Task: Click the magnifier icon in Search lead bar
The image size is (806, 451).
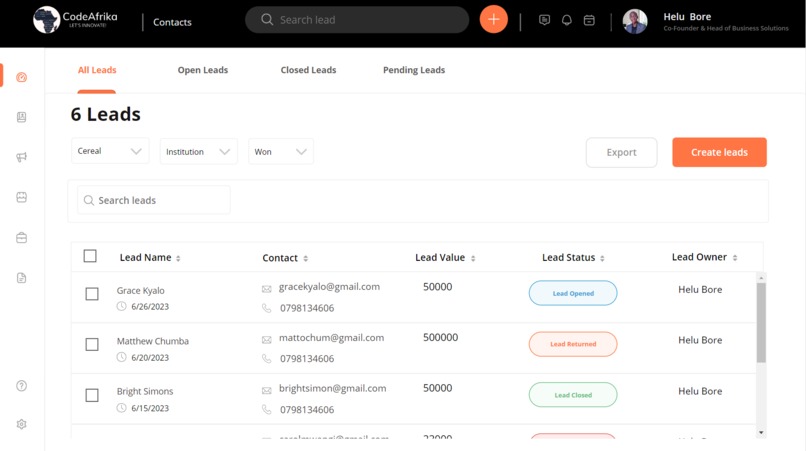Action: 267,20
